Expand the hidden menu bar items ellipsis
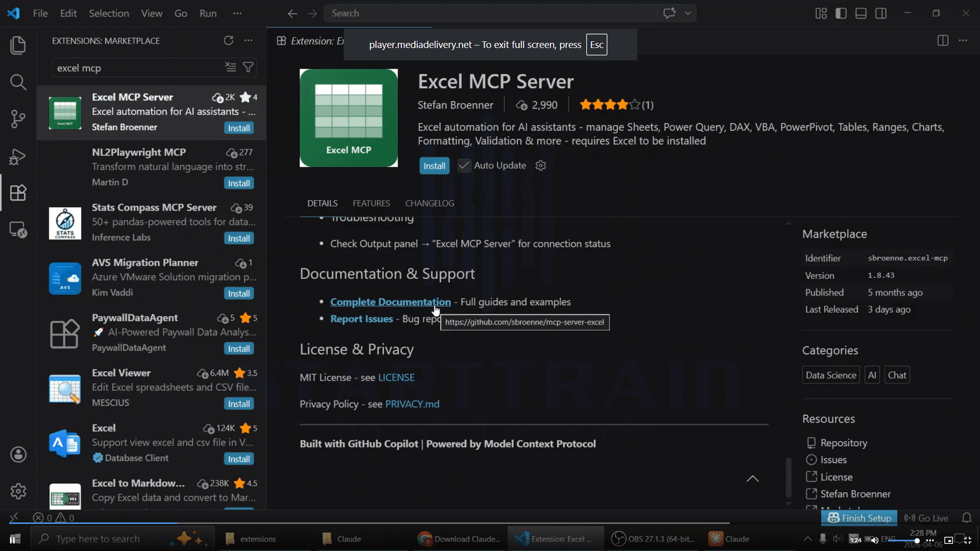Screen dimensions: 980x551 click(x=237, y=13)
